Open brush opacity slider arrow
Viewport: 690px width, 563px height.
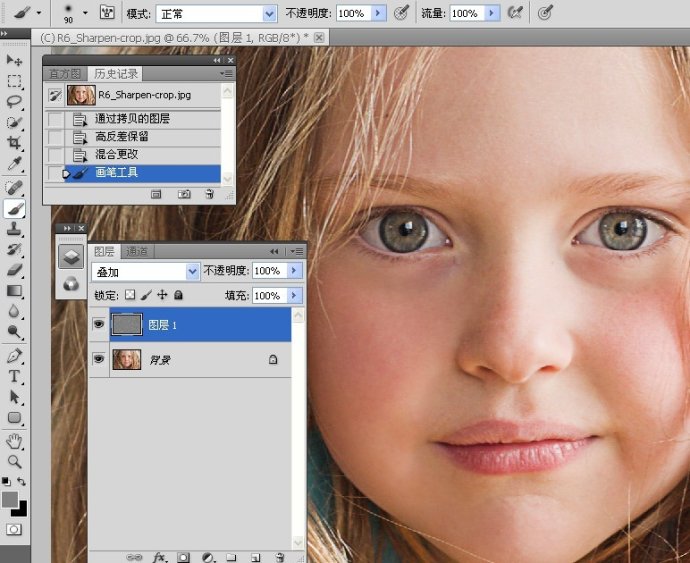(x=378, y=13)
